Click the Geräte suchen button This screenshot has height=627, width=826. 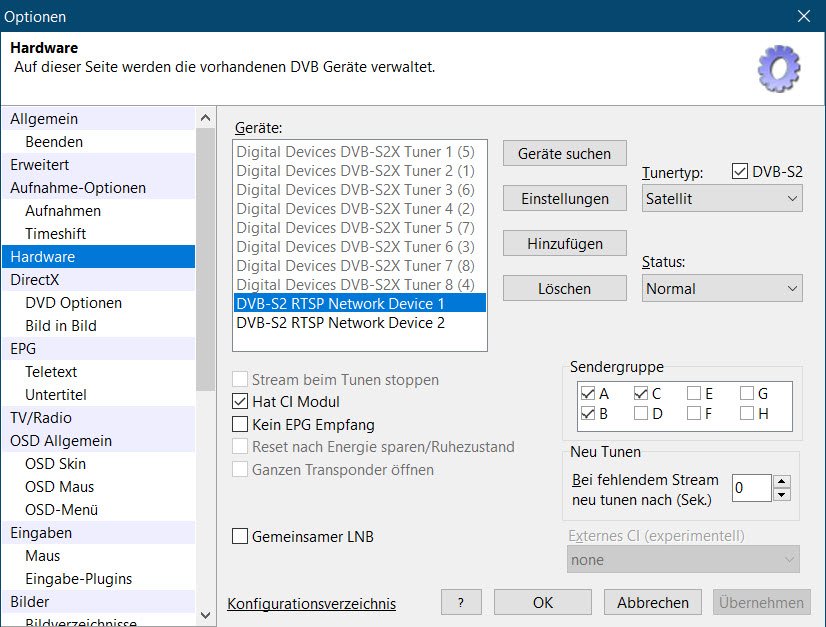(x=564, y=154)
